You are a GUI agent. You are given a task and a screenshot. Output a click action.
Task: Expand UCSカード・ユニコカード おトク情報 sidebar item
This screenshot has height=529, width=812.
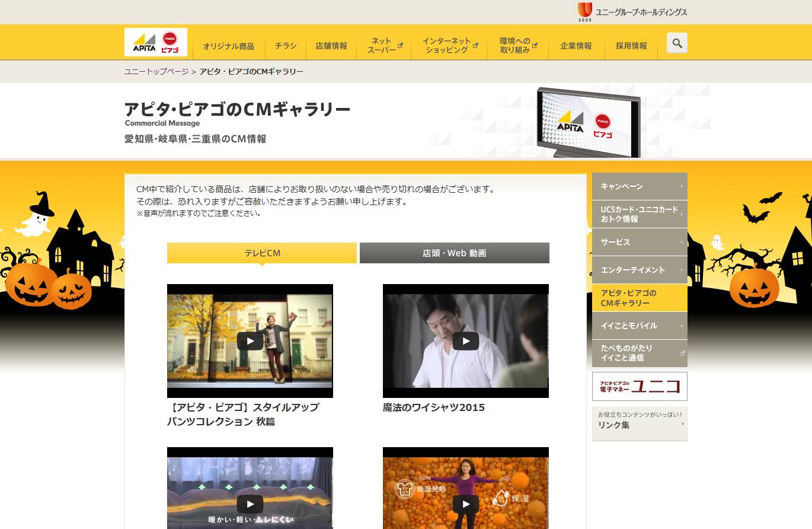640,214
